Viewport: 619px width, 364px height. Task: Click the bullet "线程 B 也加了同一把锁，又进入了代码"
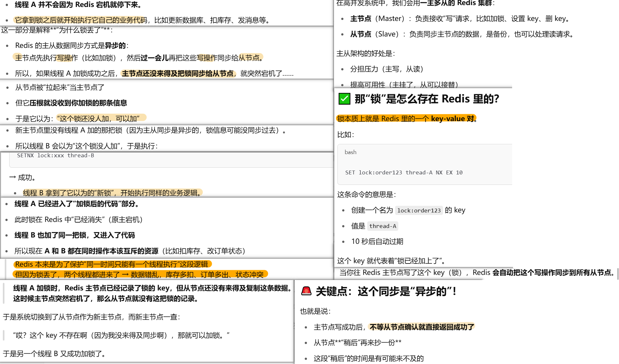(75, 235)
